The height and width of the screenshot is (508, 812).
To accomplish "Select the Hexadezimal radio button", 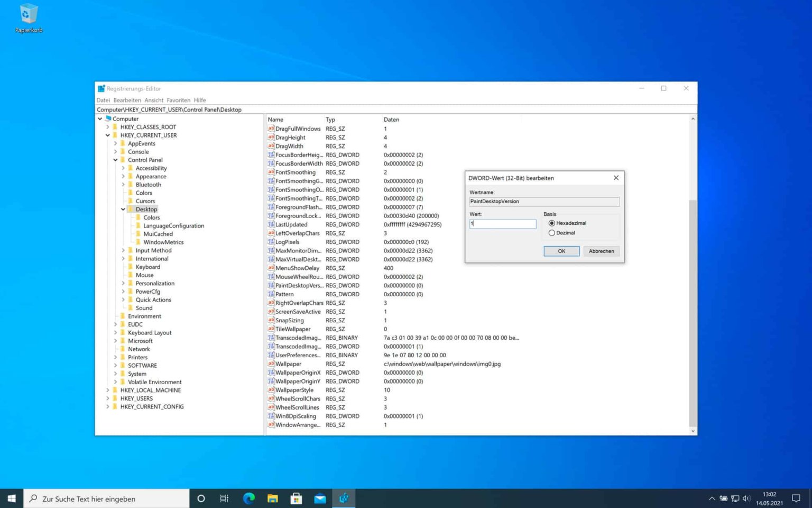I will (x=551, y=223).
